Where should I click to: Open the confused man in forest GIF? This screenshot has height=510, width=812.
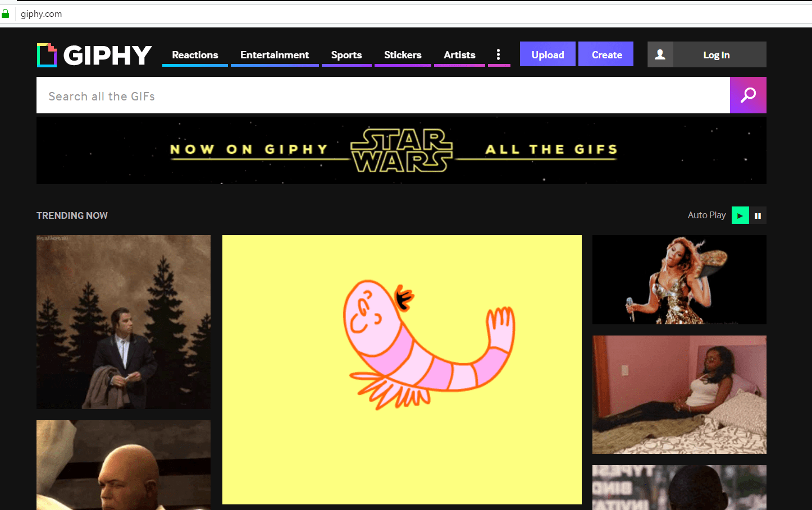124,322
